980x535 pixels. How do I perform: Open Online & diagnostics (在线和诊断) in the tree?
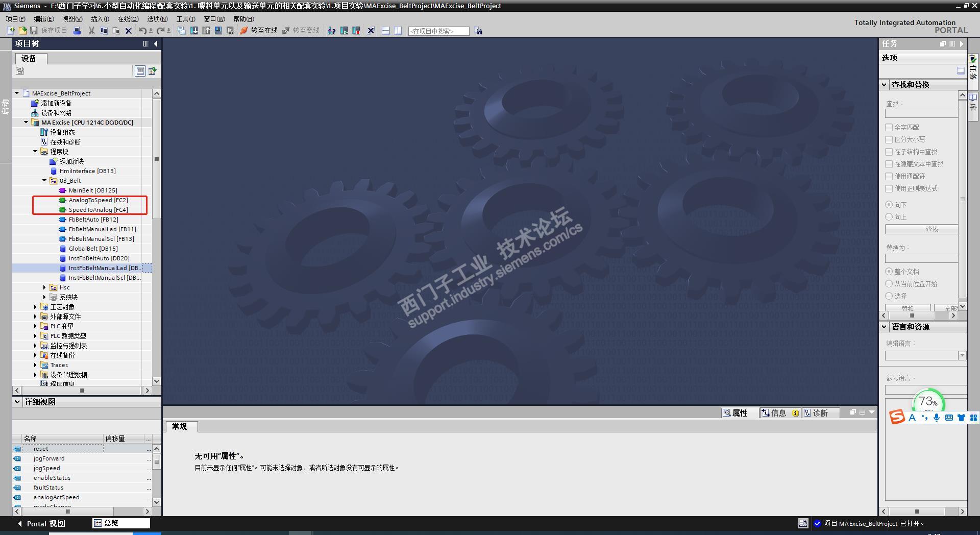click(65, 142)
